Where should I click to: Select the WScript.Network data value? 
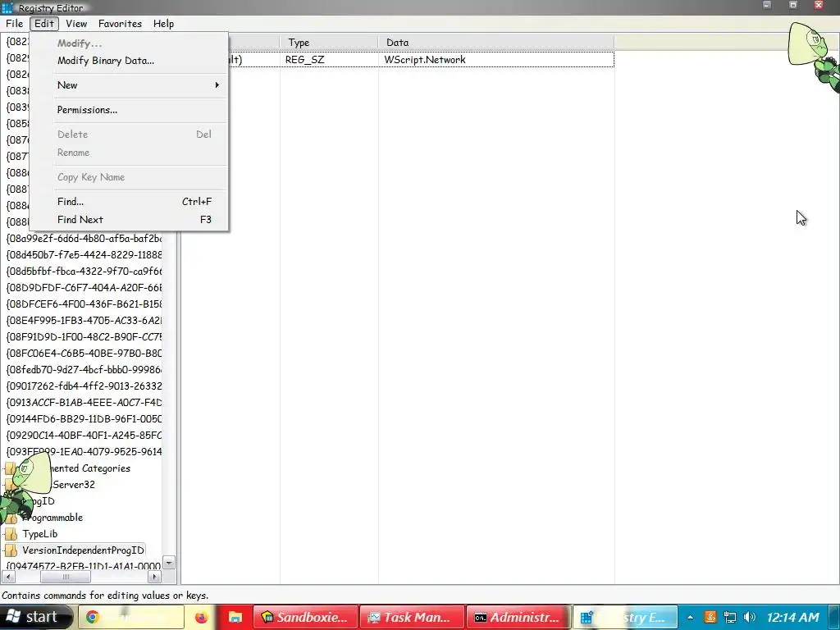point(425,59)
